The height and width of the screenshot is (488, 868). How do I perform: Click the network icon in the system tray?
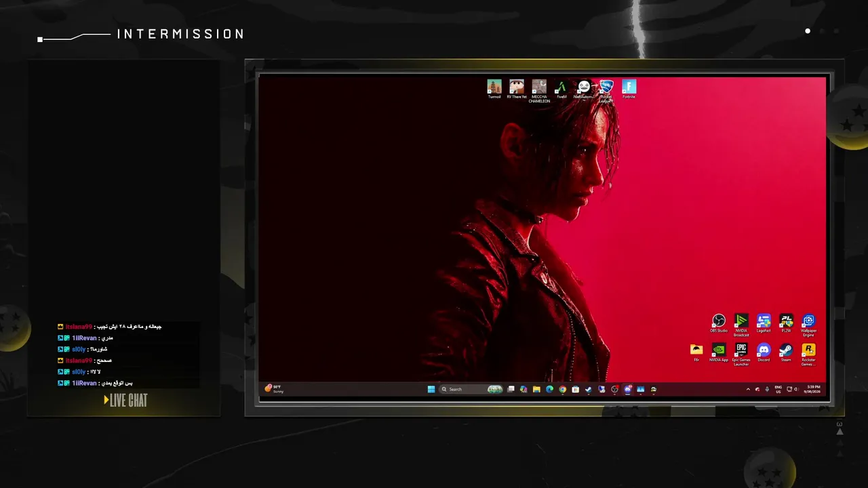789,389
